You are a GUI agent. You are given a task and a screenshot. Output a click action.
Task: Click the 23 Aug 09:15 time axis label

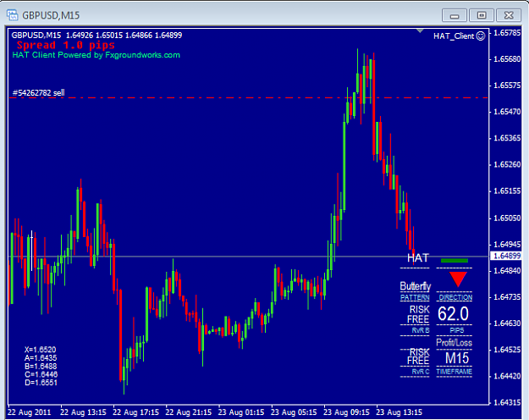coord(346,412)
